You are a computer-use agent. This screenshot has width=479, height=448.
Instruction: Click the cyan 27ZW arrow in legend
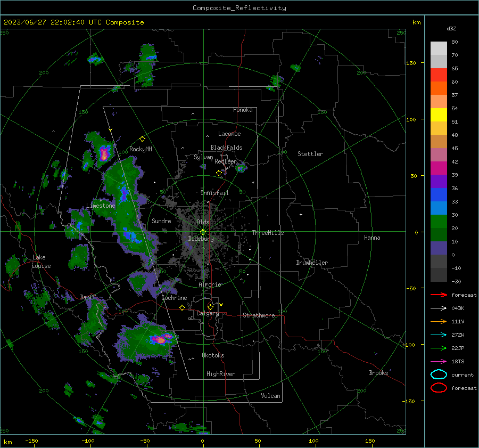click(x=439, y=335)
